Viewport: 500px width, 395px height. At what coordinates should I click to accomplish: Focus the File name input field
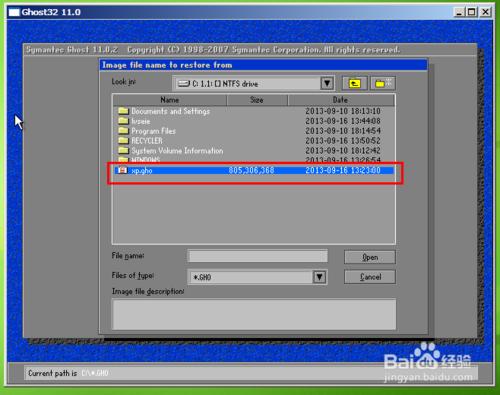[x=258, y=256]
